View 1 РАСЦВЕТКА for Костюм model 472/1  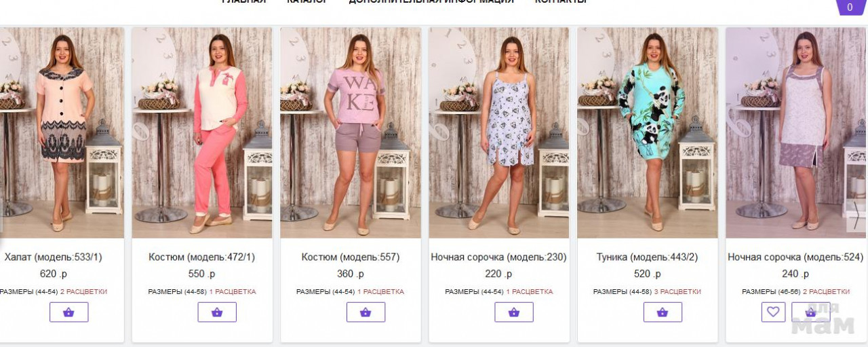coord(233,292)
